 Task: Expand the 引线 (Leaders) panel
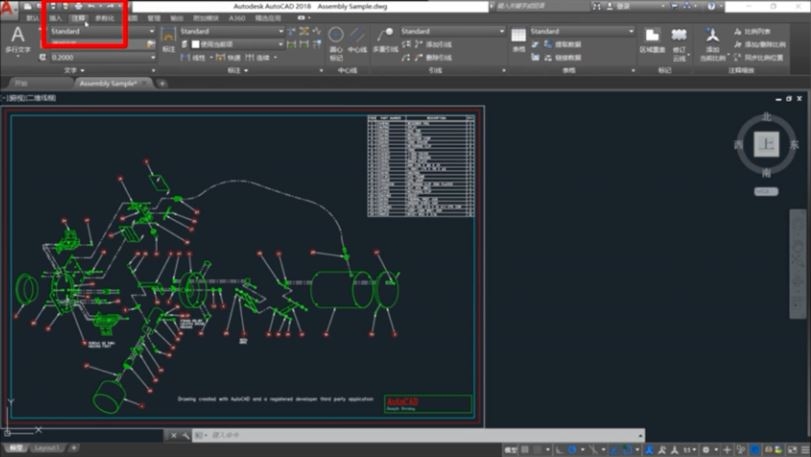point(435,70)
